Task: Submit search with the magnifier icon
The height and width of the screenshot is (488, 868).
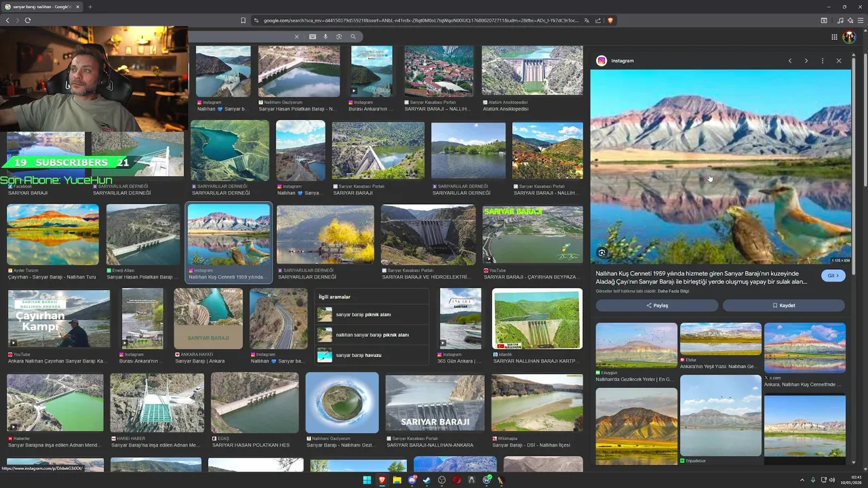Action: pos(353,37)
